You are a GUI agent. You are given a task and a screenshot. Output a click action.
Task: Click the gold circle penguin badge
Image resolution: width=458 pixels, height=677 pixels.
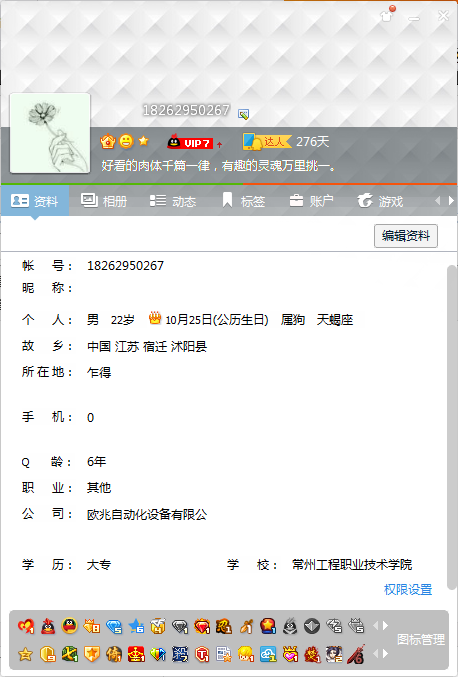[70, 626]
